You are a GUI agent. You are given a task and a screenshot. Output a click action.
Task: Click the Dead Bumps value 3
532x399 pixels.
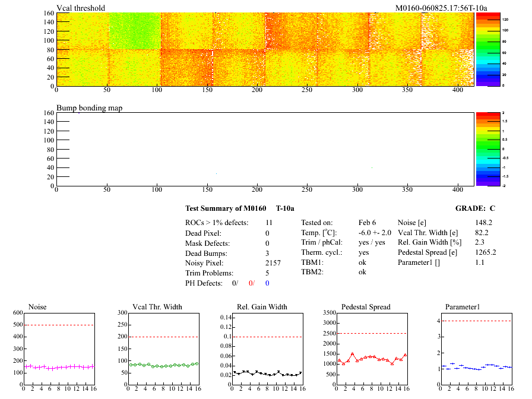[267, 253]
